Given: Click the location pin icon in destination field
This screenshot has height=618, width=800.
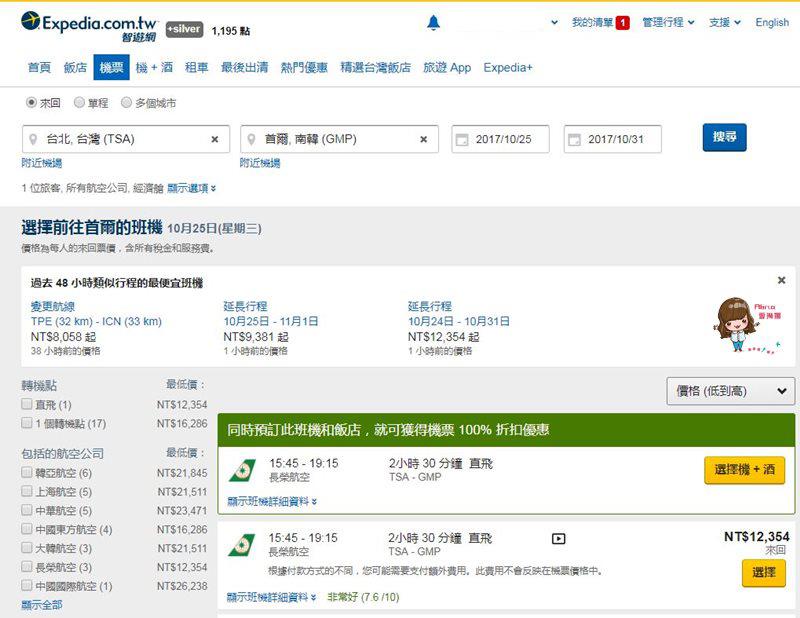Looking at the screenshot, I should [x=251, y=139].
